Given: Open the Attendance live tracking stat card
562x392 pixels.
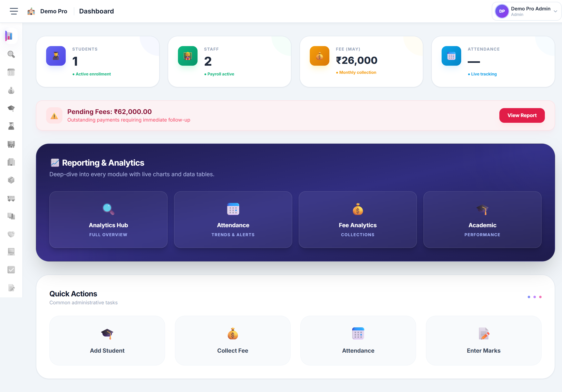Looking at the screenshot, I should [493, 62].
